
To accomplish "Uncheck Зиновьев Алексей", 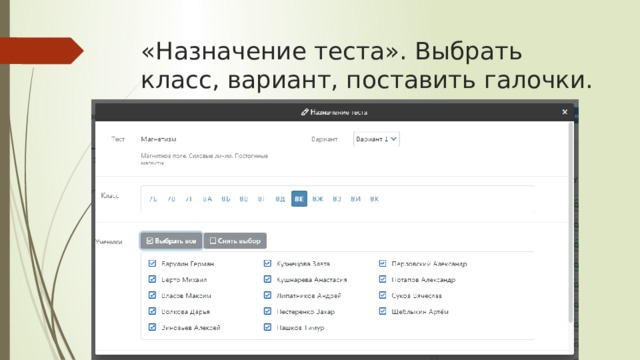I will [152, 327].
